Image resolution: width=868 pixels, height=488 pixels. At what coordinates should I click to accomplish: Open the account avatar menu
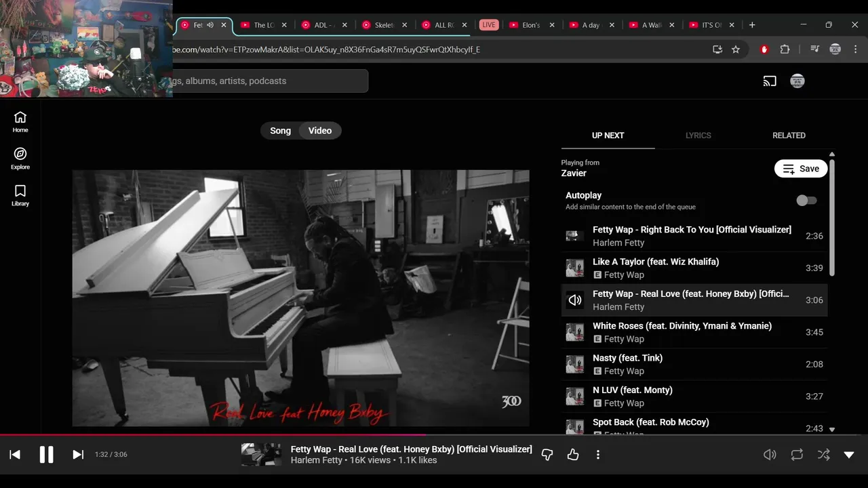pos(797,81)
